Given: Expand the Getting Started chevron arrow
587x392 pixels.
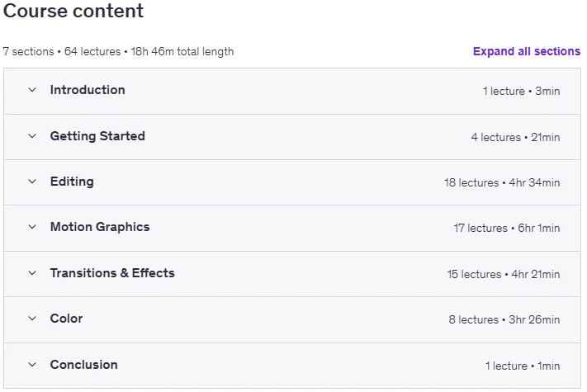Looking at the screenshot, I should (x=32, y=136).
